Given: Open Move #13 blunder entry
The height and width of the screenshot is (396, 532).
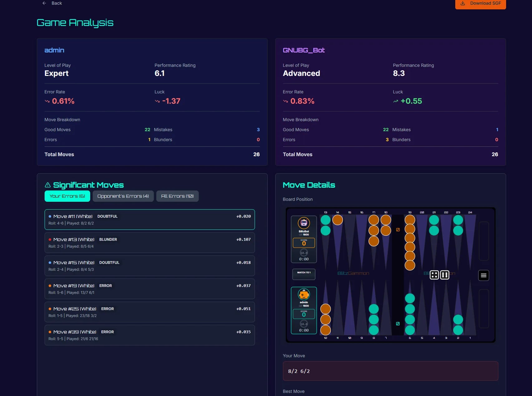Looking at the screenshot, I should [150, 243].
